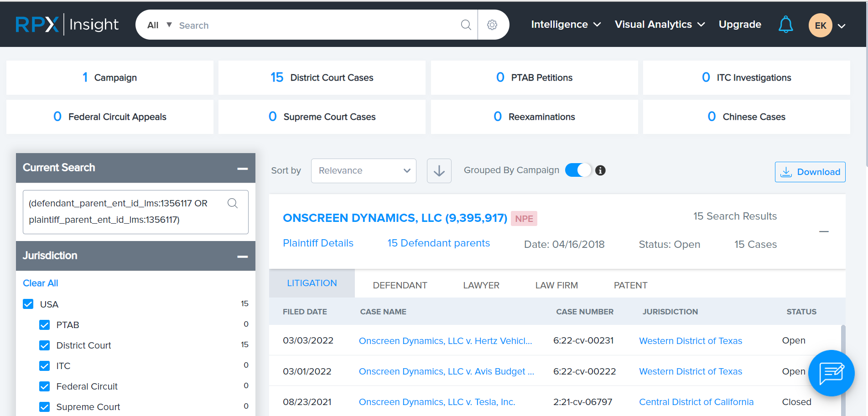Screen dimensions: 868x416
Task: Uncheck the ITC checkbox
Action: tap(45, 366)
